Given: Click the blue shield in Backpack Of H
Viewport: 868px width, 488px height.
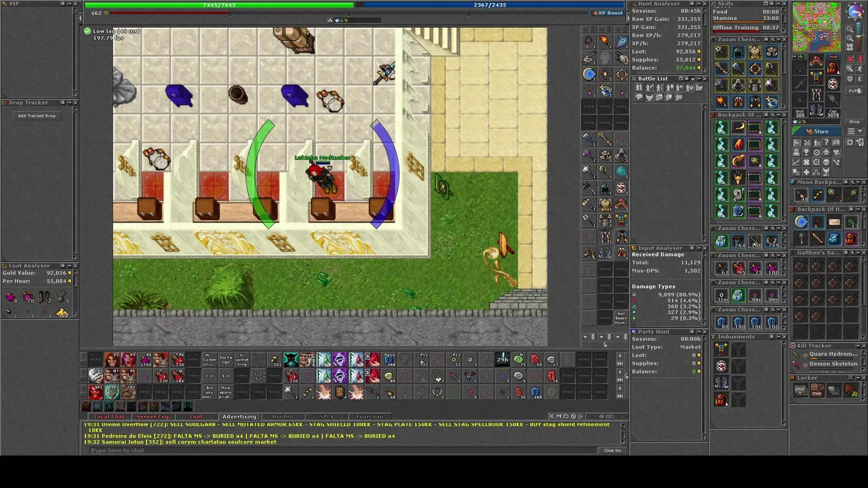Looking at the screenshot, I should pos(738,210).
